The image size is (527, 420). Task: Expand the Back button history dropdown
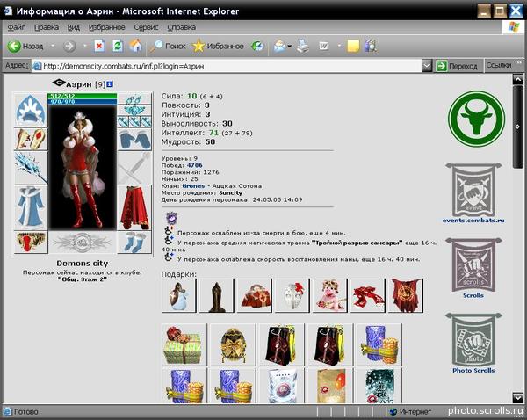[x=53, y=46]
